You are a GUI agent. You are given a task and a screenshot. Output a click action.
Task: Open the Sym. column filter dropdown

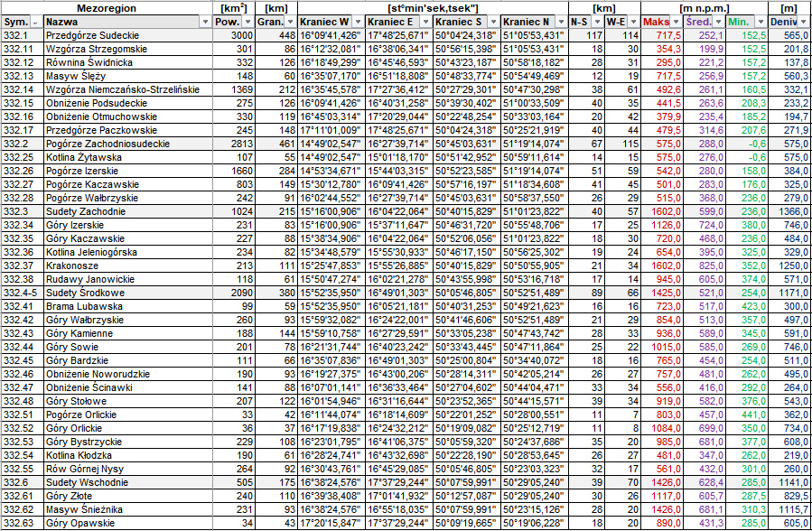pos(35,22)
